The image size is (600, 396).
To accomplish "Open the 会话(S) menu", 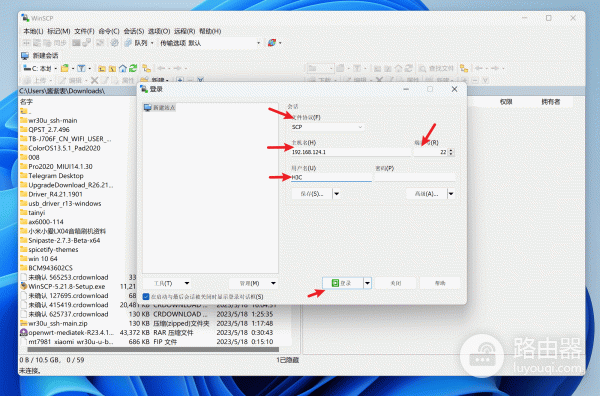I will [x=134, y=31].
